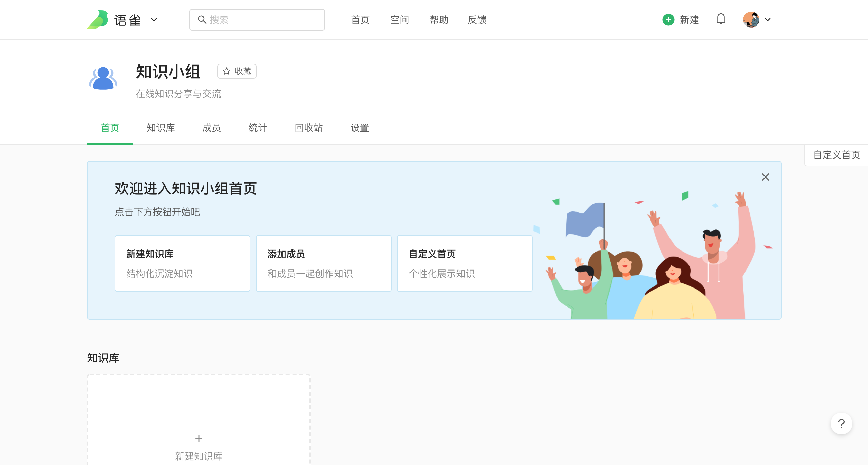
Task: Open the question mark help button
Action: click(x=841, y=424)
